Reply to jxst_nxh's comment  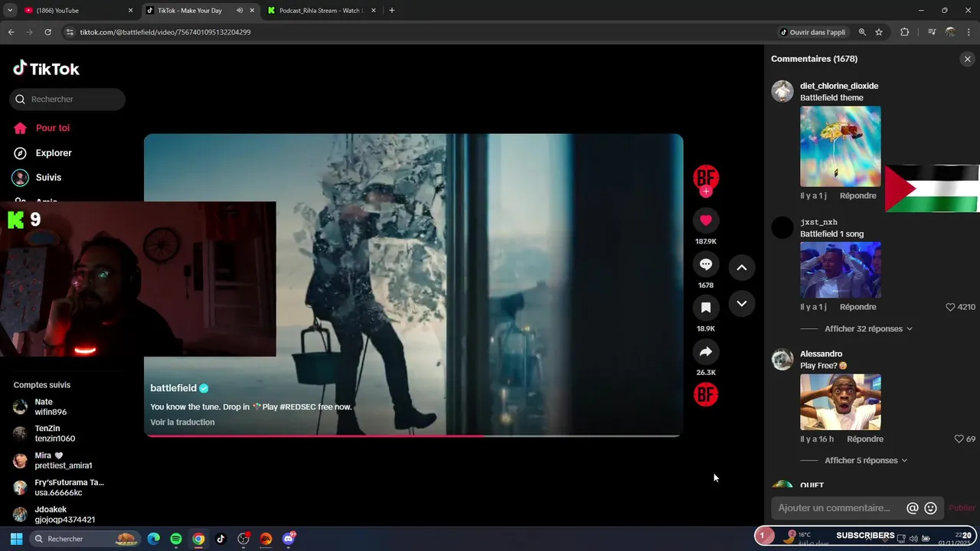[x=857, y=307]
